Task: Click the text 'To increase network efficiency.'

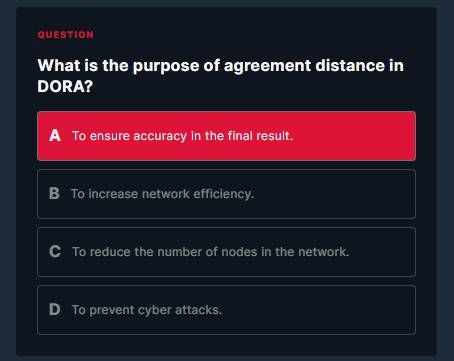Action: point(162,194)
